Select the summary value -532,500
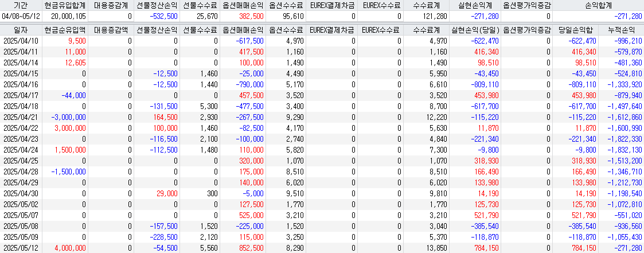This screenshot has height=253, width=644. 164,17
